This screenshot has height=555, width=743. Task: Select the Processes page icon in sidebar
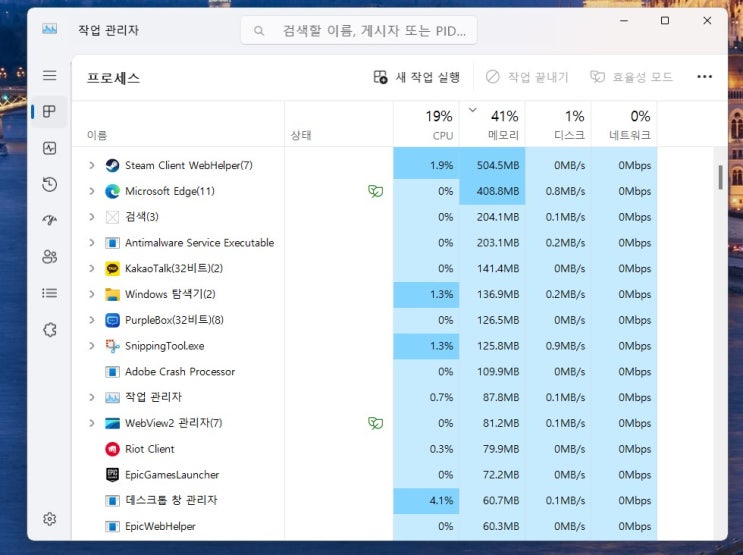(49, 111)
